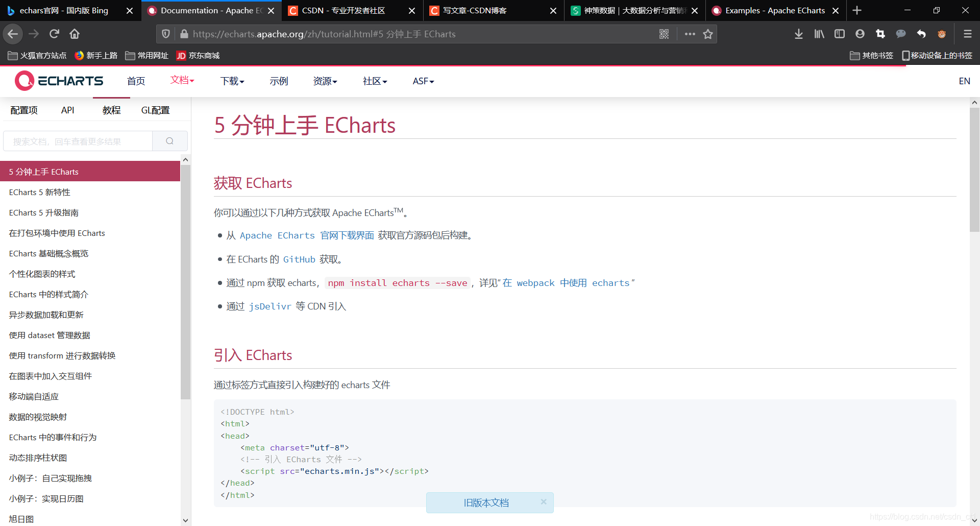Switch to GL配置 docs tab
Screen dimensions: 980x526
[155, 110]
